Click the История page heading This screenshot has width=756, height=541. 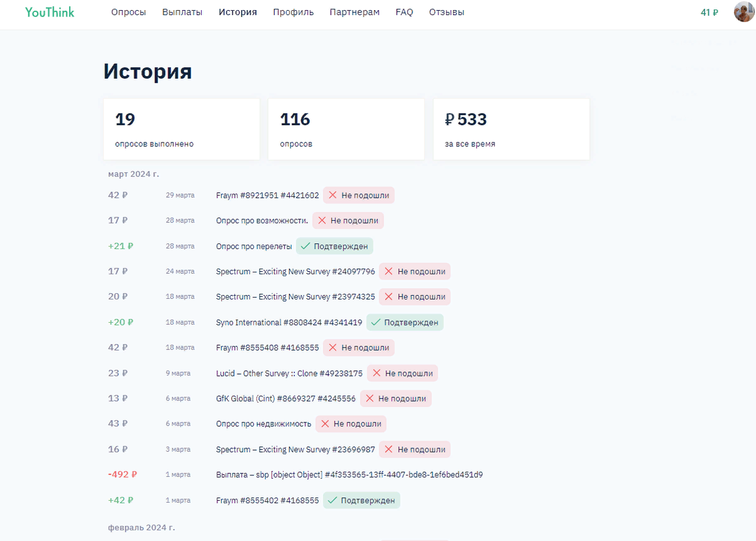[x=147, y=71]
